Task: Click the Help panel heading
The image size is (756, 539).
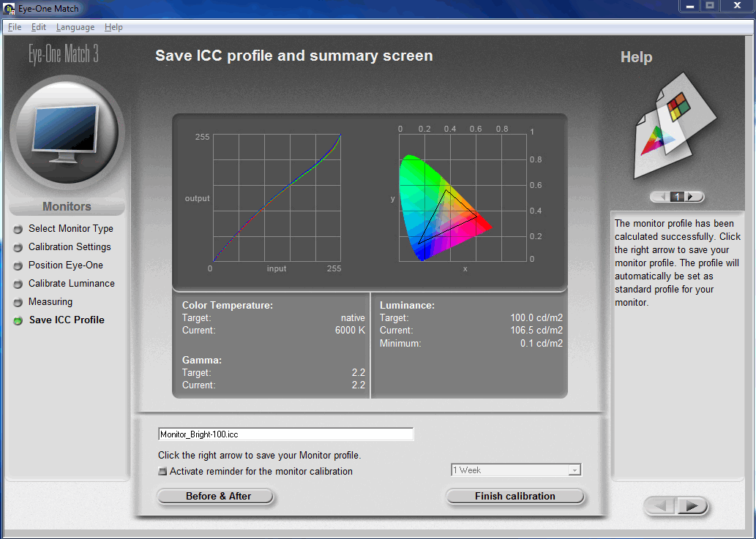Action: point(637,57)
